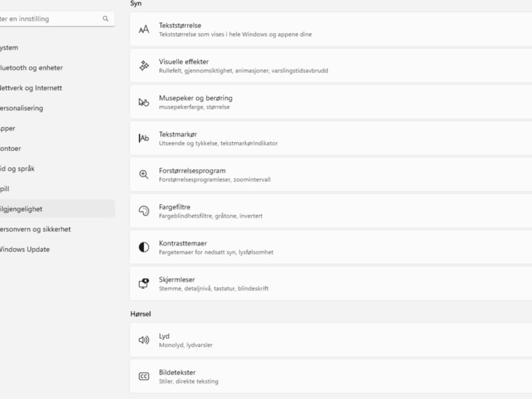Click the Skjermleser screen reader icon
The height and width of the screenshot is (399, 532).
(144, 283)
